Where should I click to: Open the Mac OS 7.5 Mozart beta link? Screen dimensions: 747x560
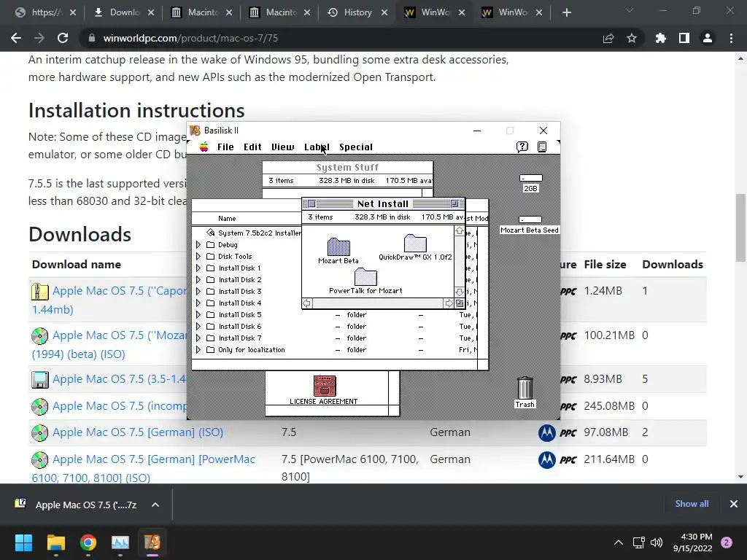coord(120,335)
